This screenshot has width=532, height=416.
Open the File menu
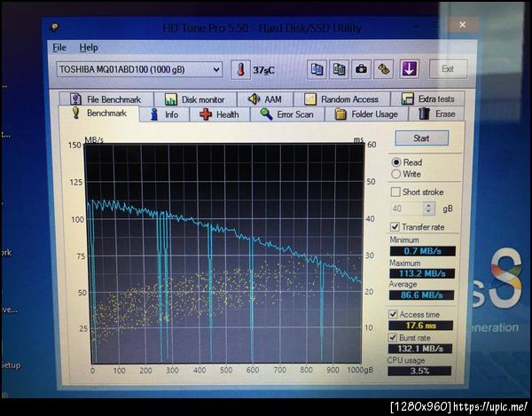pyautogui.click(x=59, y=48)
